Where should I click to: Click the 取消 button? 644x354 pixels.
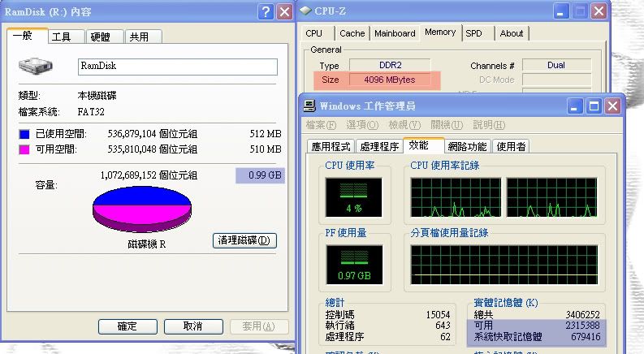(x=193, y=326)
